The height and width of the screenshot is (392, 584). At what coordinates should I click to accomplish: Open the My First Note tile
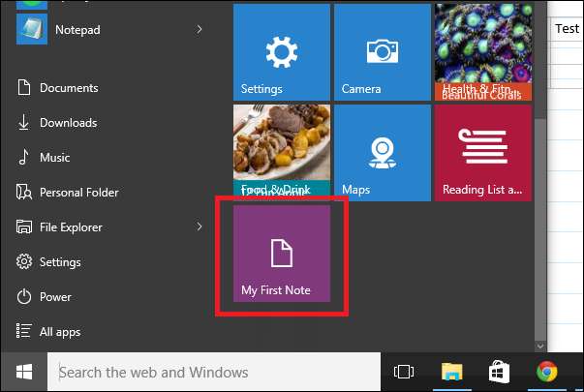coord(282,254)
